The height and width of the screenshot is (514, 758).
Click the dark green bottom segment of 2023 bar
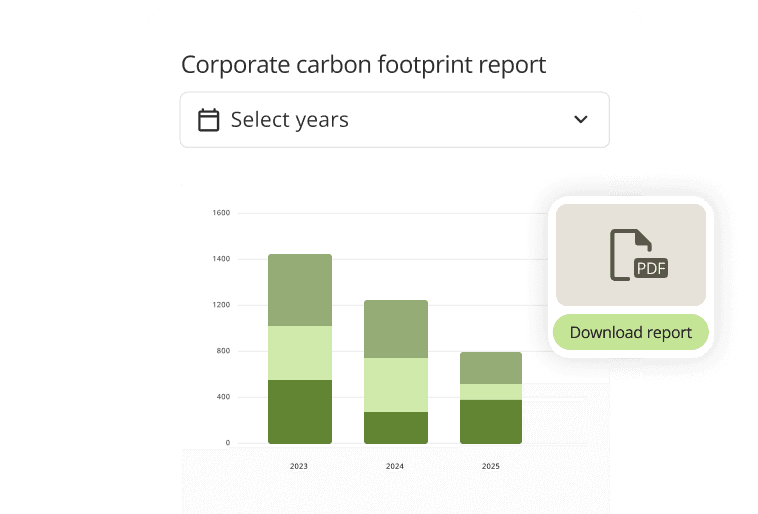300,411
